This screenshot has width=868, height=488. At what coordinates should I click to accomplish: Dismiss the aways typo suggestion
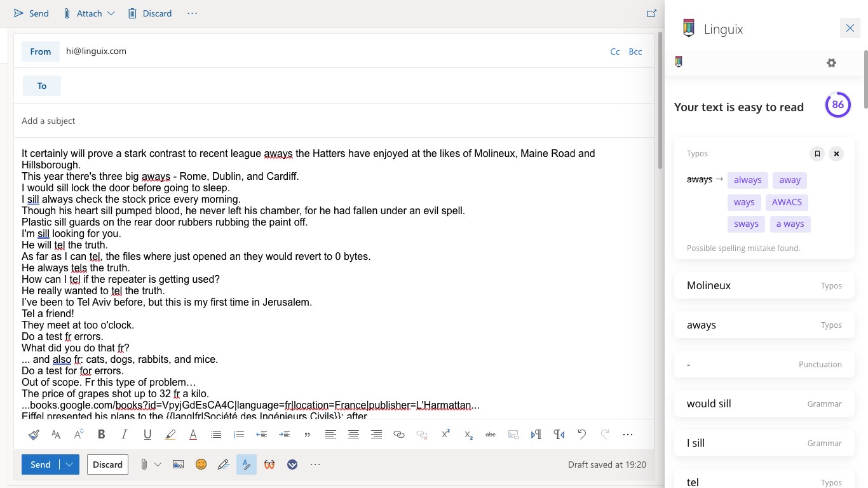point(836,154)
